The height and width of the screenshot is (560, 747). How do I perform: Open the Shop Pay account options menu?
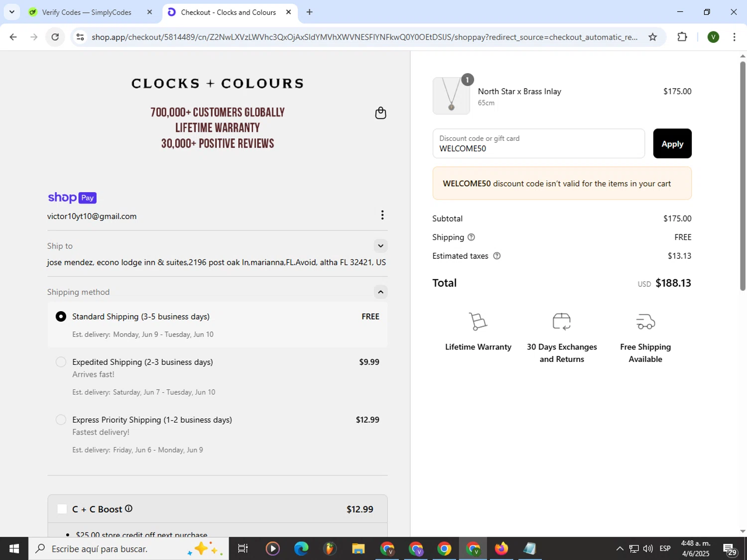382,215
